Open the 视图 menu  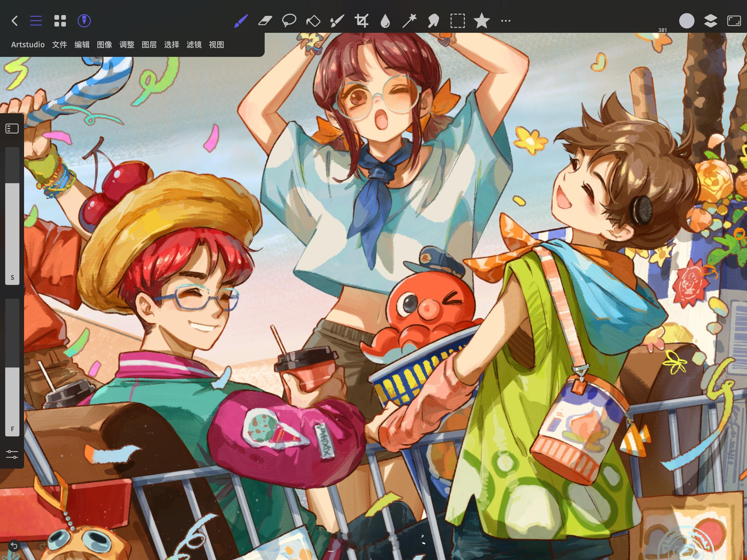[217, 45]
